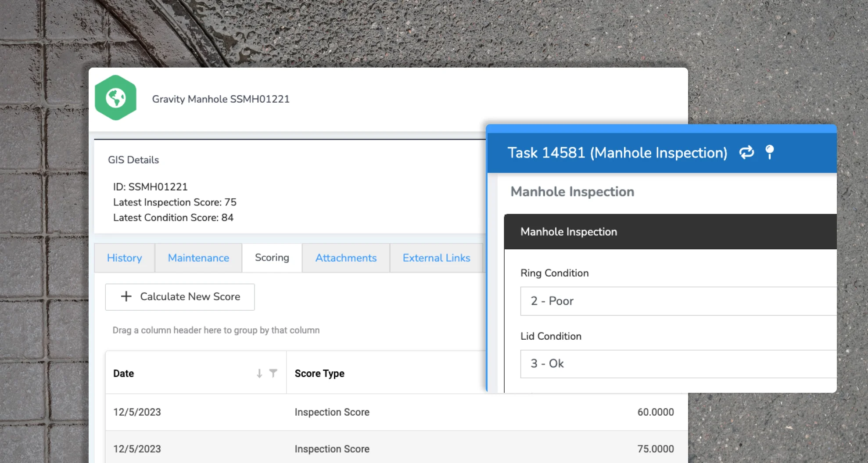
Task: Expand the Lid Condition dropdown
Action: (678, 364)
